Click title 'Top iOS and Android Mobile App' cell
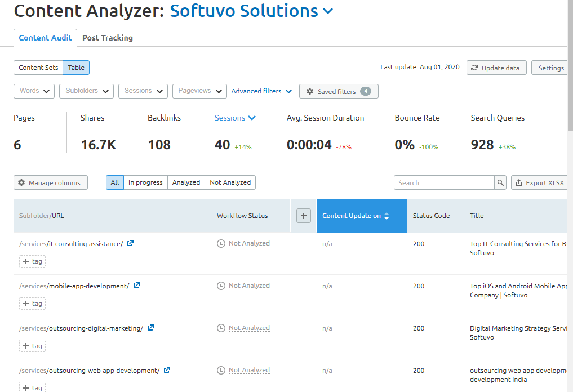The height and width of the screenshot is (392, 573). click(x=518, y=291)
